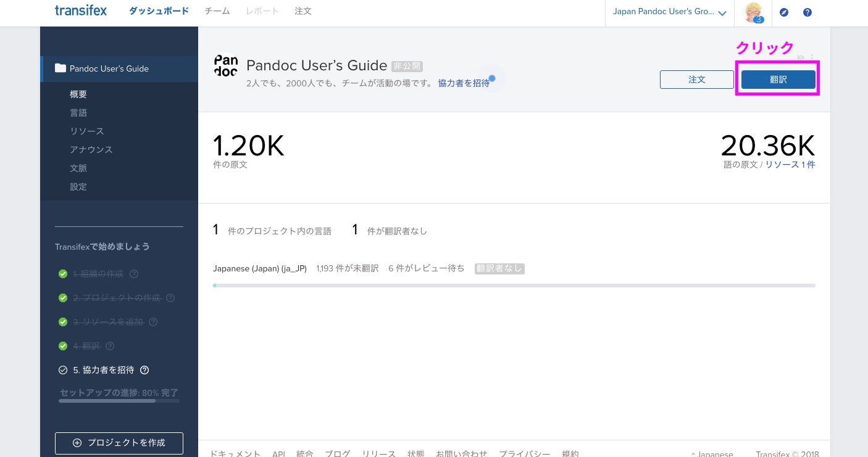Open the リリース footer link
This screenshot has height=457, width=868.
[x=378, y=454]
